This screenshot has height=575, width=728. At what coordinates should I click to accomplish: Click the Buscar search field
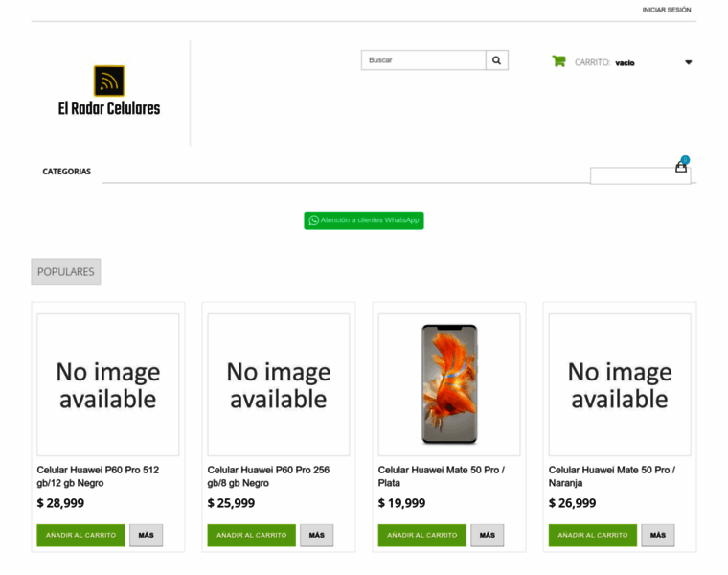point(423,60)
